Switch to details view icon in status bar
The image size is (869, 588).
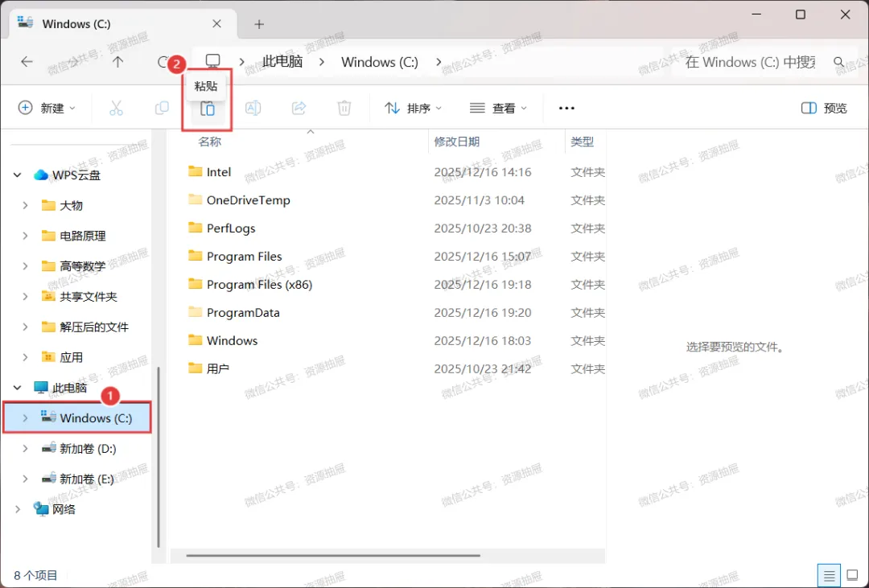click(829, 576)
